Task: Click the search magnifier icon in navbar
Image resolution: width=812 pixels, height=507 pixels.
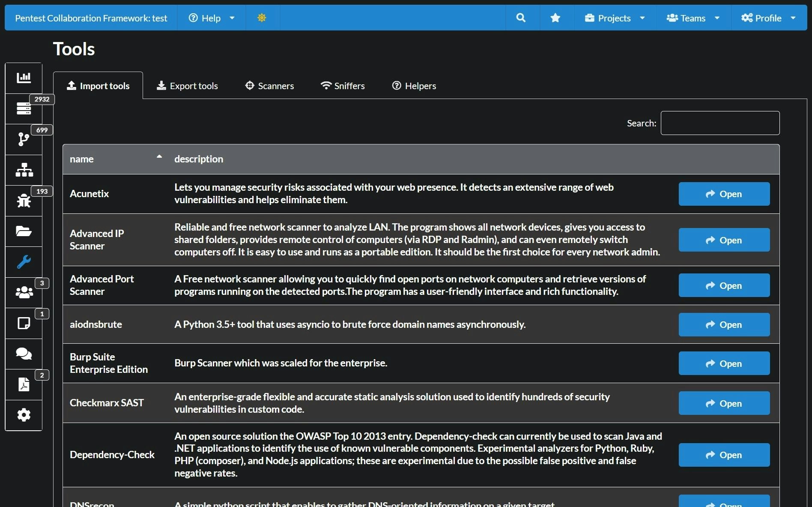Action: 521,18
